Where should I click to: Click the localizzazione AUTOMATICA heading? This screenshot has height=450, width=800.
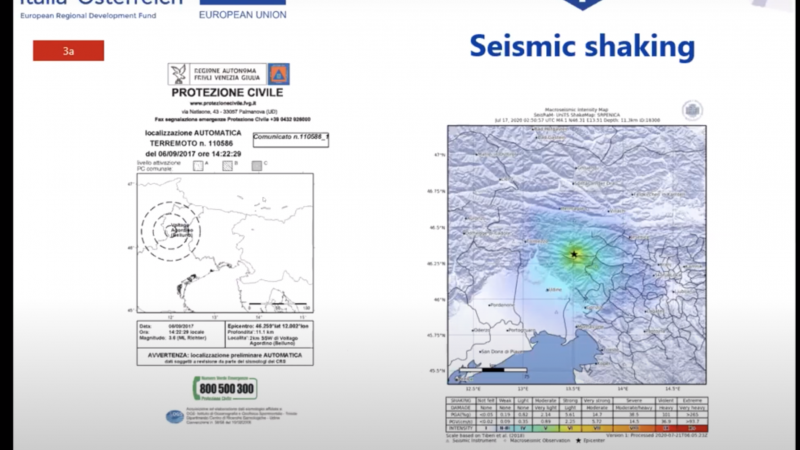[x=193, y=133]
